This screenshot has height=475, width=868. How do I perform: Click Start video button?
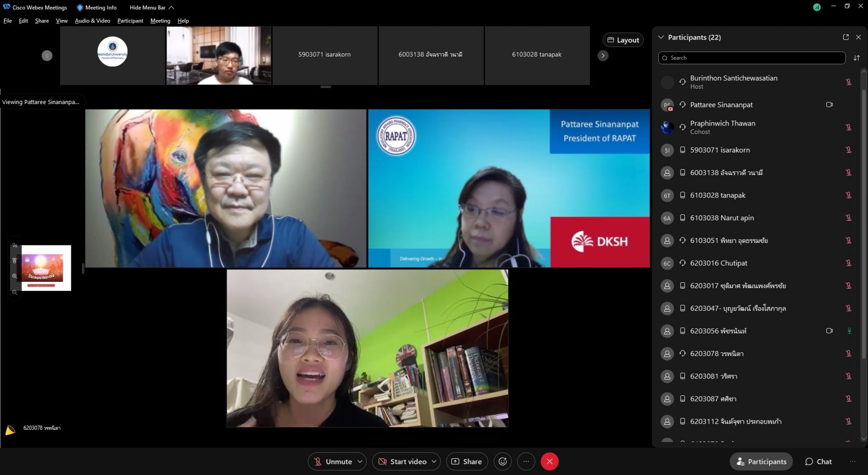[402, 462]
